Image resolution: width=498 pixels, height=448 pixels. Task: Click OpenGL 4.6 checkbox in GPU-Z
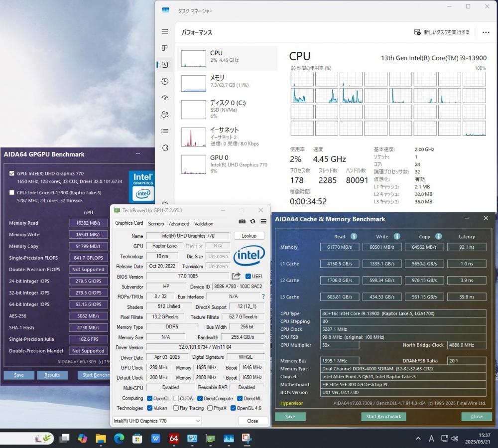tap(233, 408)
